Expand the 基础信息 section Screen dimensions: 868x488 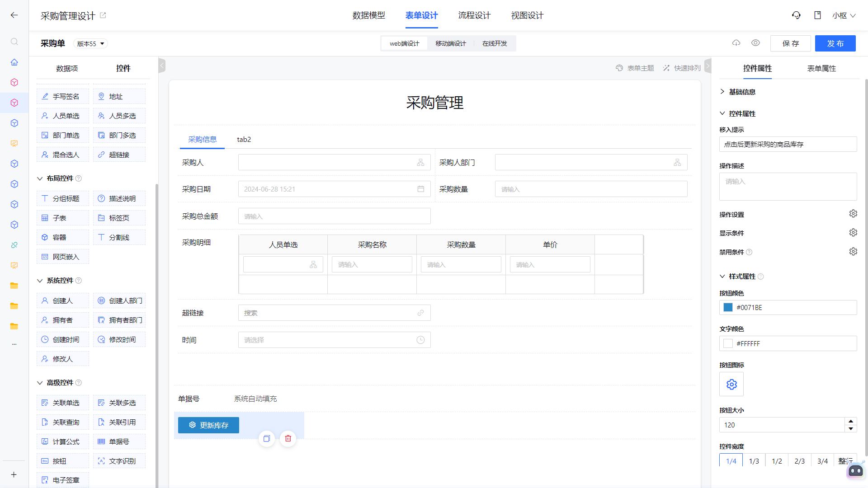point(722,92)
